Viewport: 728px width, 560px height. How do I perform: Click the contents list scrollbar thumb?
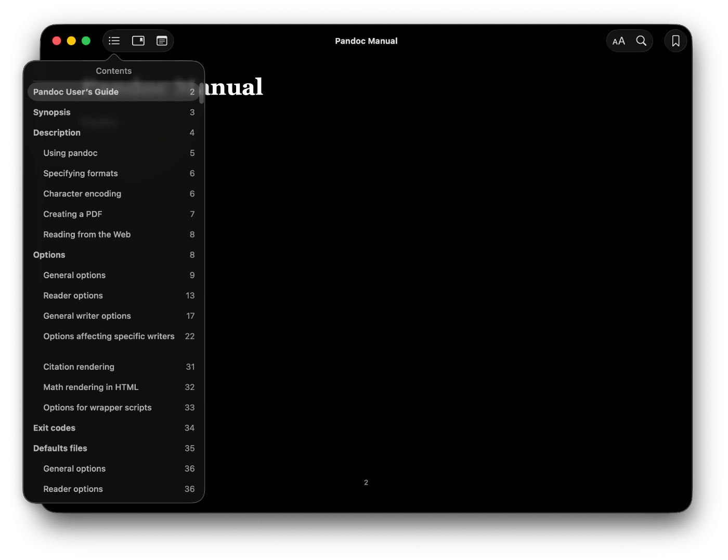click(x=201, y=93)
